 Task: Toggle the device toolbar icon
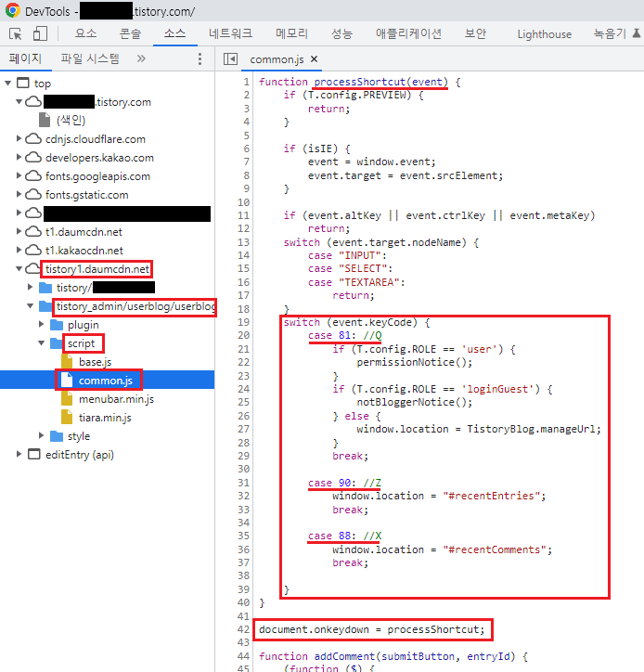40,33
